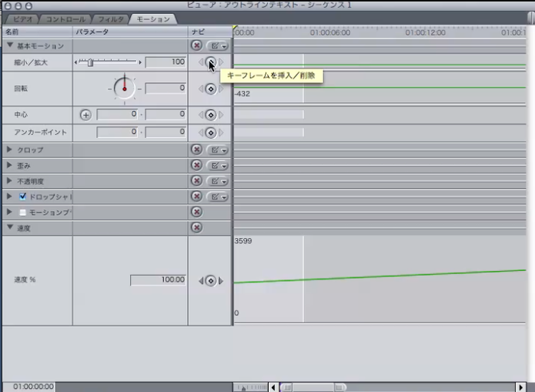Open keyframe menu for 歪み

click(217, 166)
